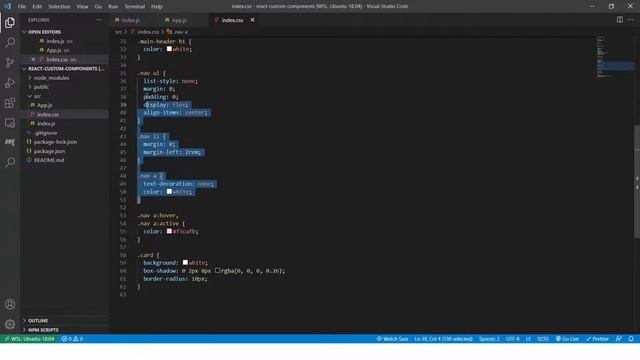The width and height of the screenshot is (640, 360).
Task: Collapse the src folder
Action: click(37, 96)
